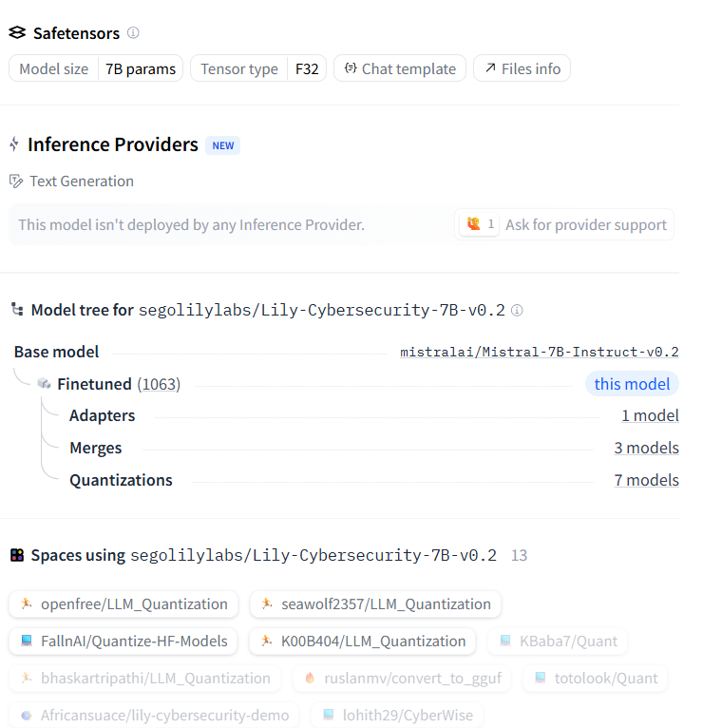Open the Finetuned (1063) models list
The height and width of the screenshot is (728, 722).
[118, 384]
